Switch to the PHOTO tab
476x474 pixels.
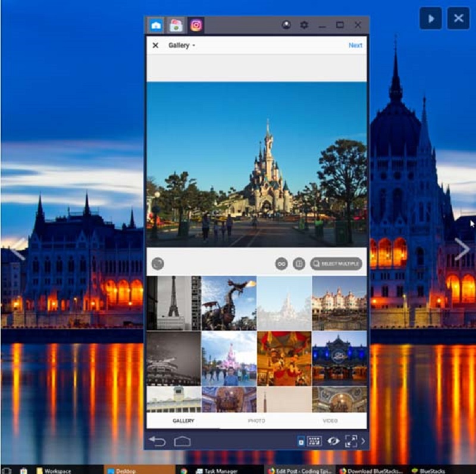tap(256, 421)
